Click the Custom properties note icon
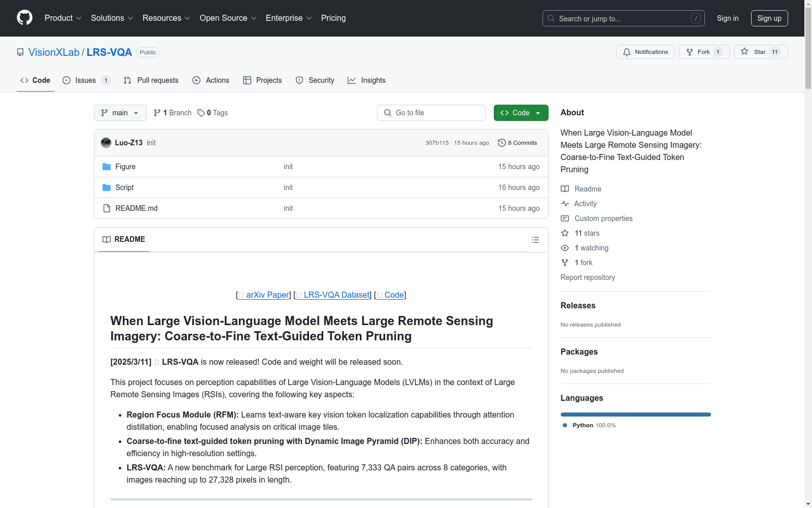 [565, 218]
